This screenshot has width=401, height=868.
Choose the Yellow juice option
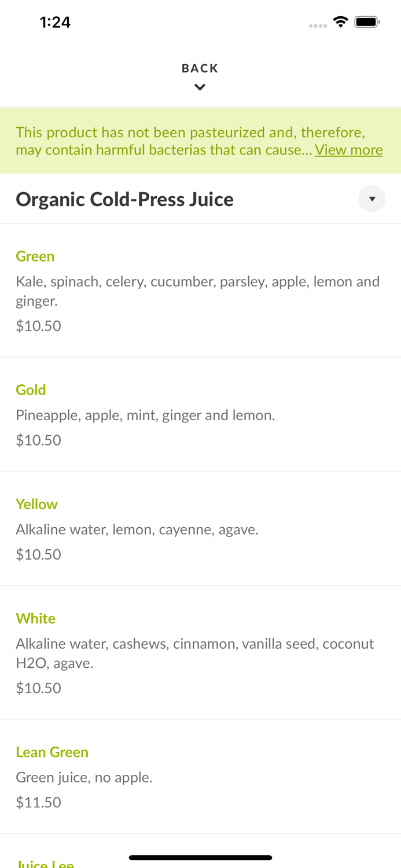point(36,504)
